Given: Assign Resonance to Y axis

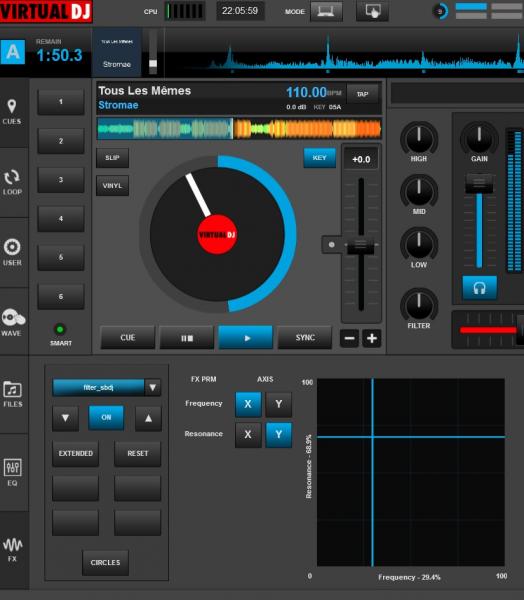Looking at the screenshot, I should click(x=279, y=435).
